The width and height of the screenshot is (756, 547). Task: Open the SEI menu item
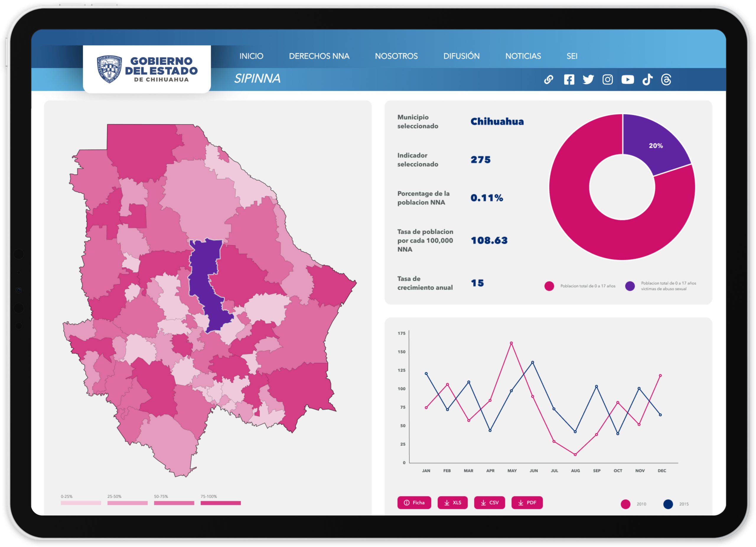coord(572,56)
